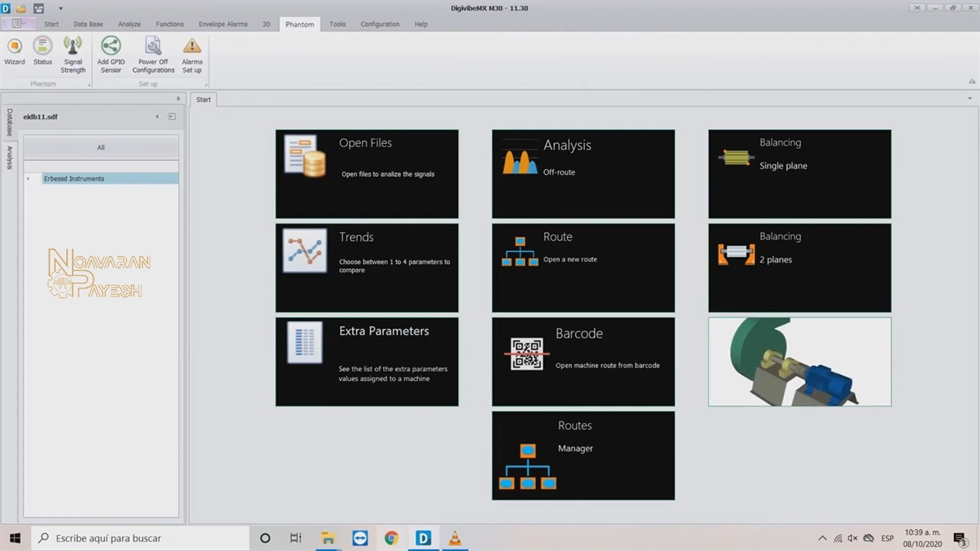The height and width of the screenshot is (551, 980).
Task: Launch the Trends comparison tile
Action: 367,267
